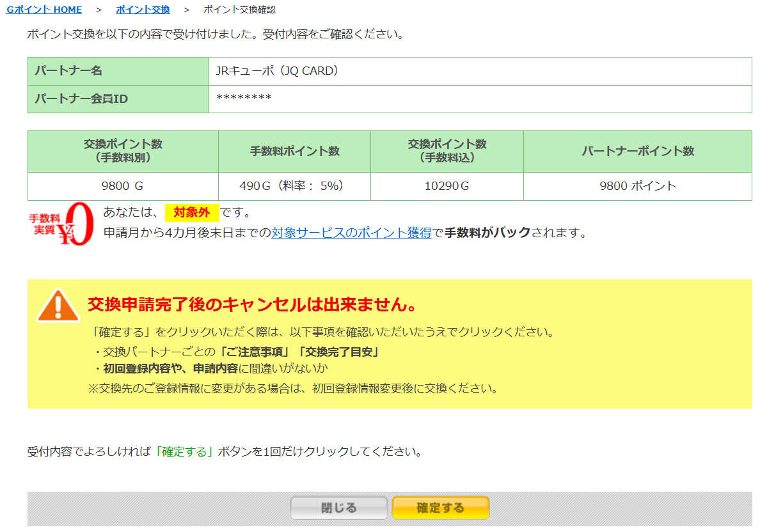Viewport: 776px width, 532px height.
Task: Click the orange warning triangle icon
Action: pyautogui.click(x=58, y=306)
